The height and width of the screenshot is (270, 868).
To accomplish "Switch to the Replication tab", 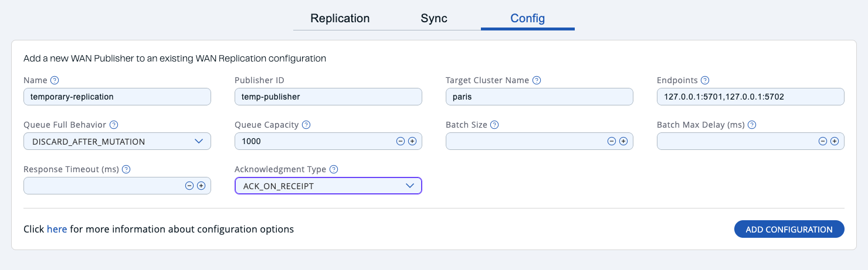I will [x=340, y=18].
